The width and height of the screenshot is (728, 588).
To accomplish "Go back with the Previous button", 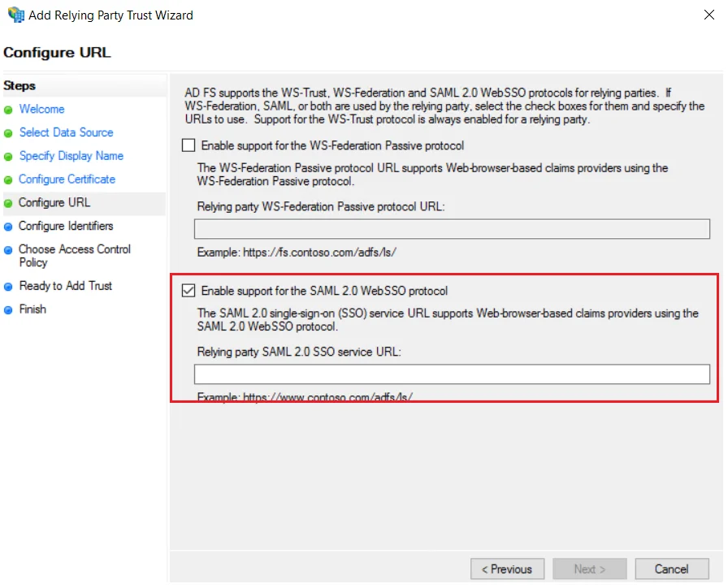I will 507,569.
